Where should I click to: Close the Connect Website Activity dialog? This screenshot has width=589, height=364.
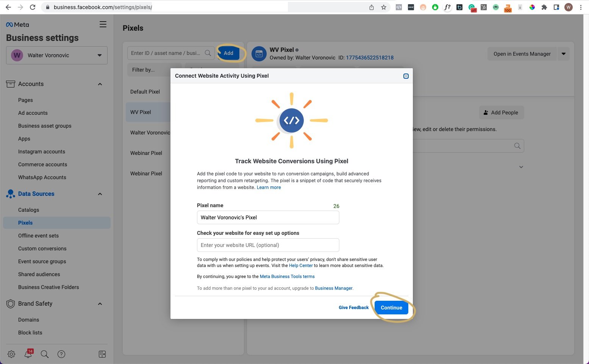pos(406,76)
